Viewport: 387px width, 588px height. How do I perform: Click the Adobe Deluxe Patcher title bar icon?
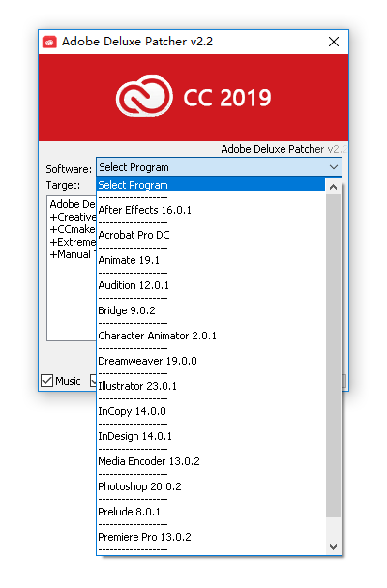[49, 42]
